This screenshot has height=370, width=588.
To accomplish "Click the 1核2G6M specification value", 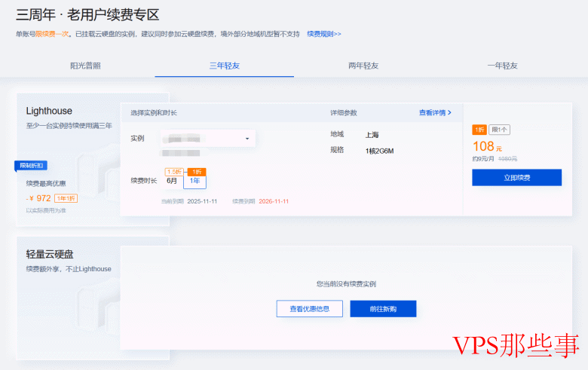I will tap(379, 151).
